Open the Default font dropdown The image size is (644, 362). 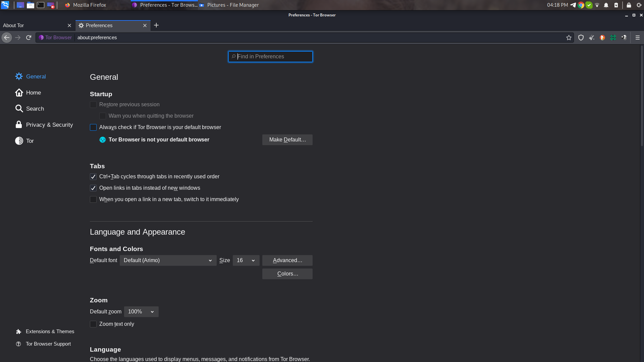[x=168, y=260]
